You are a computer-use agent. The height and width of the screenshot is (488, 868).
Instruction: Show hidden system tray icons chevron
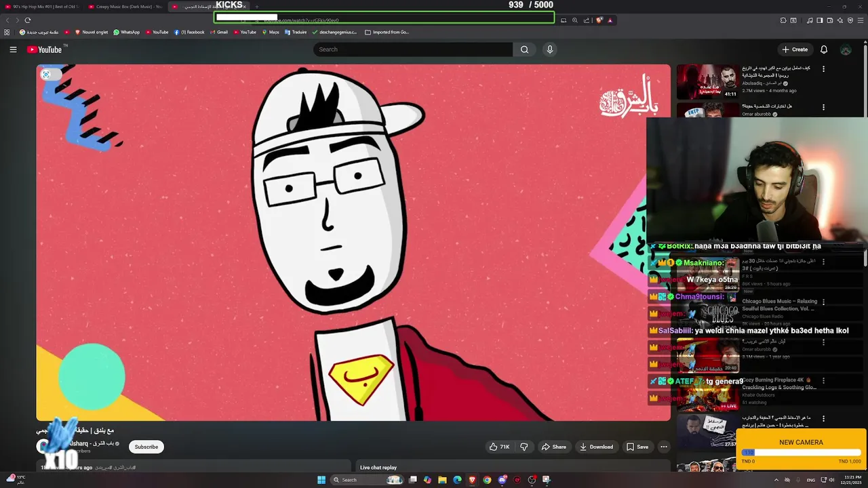(x=776, y=480)
